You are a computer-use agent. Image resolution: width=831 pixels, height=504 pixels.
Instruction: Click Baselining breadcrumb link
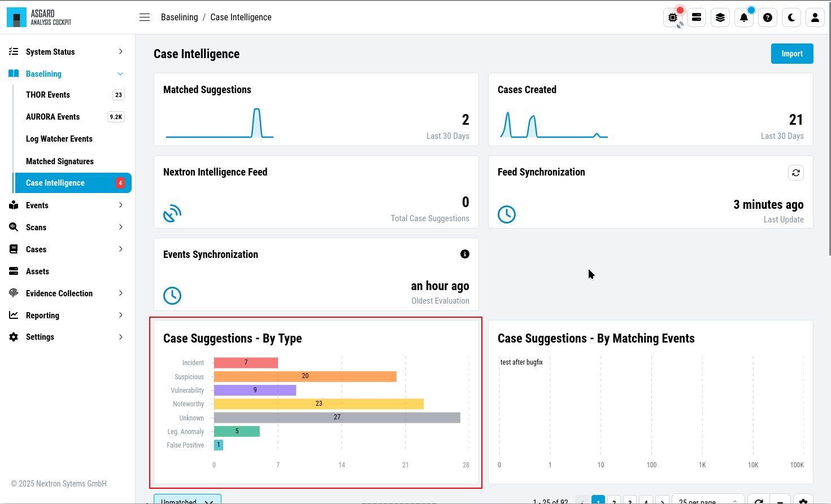179,17
